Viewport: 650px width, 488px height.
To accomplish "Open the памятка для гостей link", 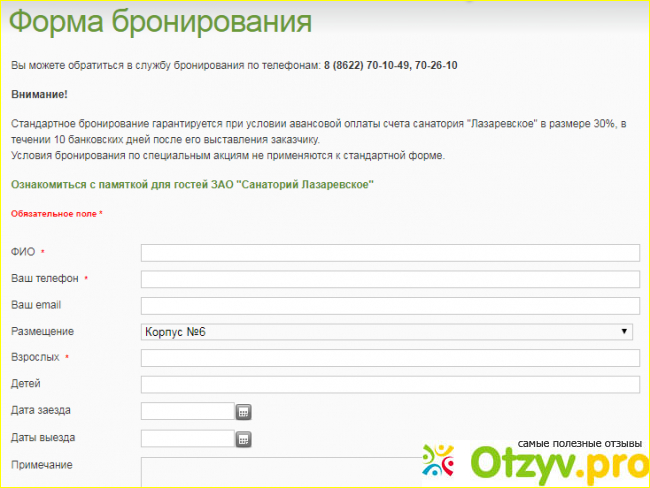I will (x=192, y=185).
